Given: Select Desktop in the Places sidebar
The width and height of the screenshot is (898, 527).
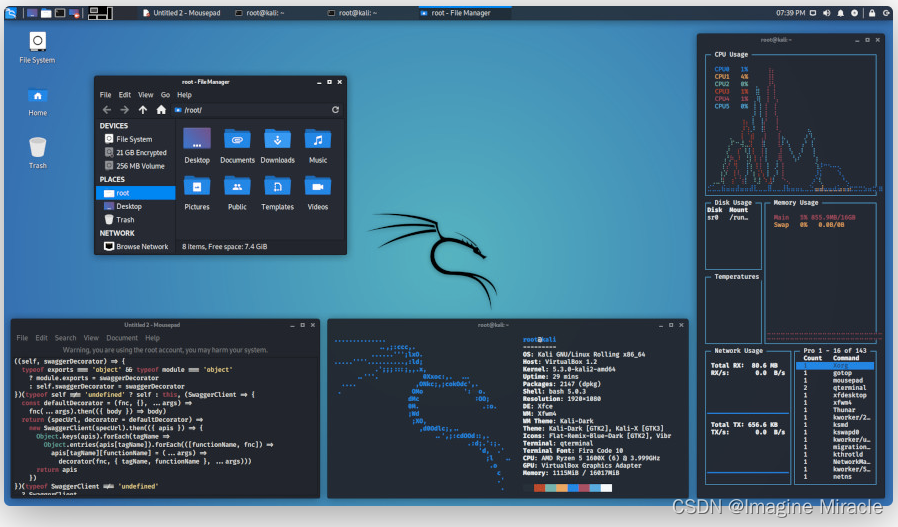Looking at the screenshot, I should click(135, 206).
